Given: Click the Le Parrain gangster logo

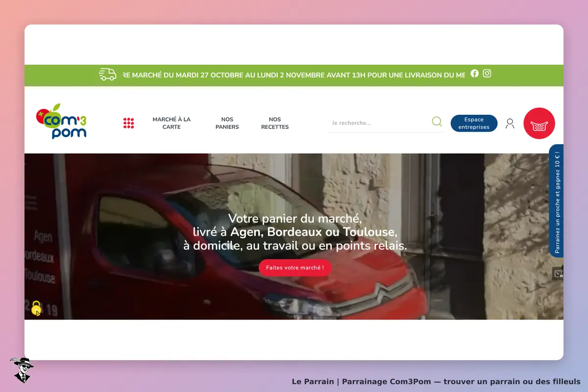Looking at the screenshot, I should 22,369.
